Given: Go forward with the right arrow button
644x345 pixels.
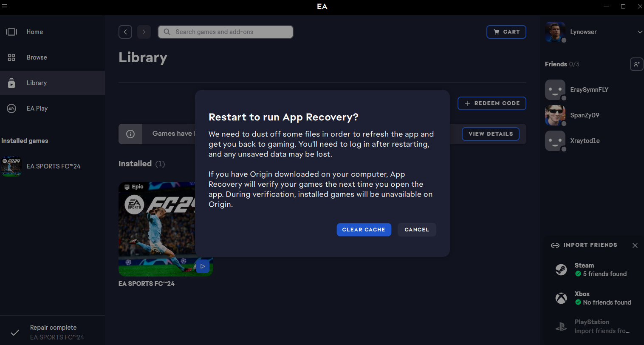Looking at the screenshot, I should click(x=144, y=32).
